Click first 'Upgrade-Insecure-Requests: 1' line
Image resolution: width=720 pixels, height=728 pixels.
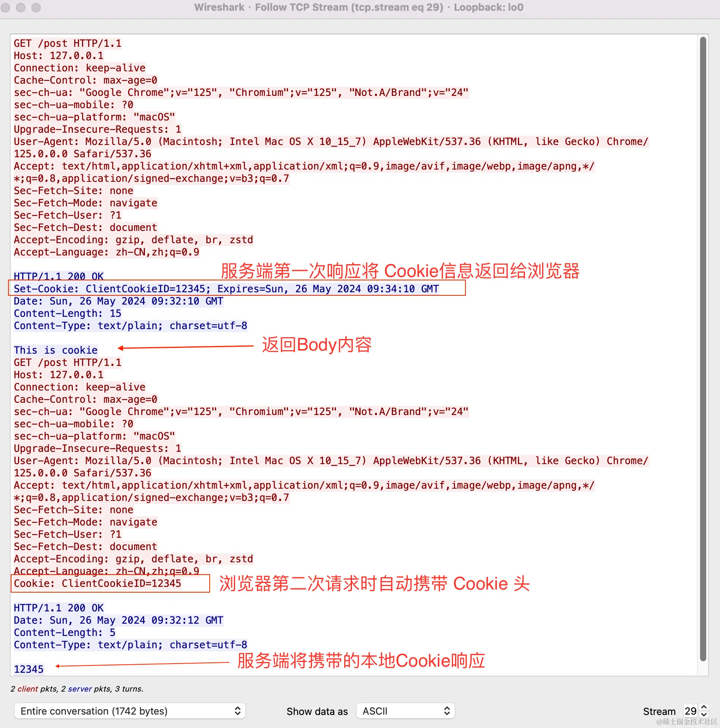tap(97, 129)
